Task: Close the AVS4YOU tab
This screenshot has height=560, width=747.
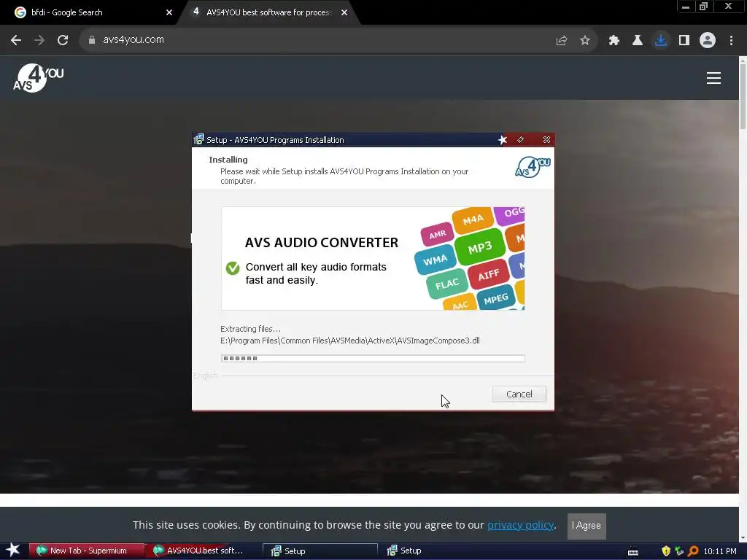Action: 344,13
